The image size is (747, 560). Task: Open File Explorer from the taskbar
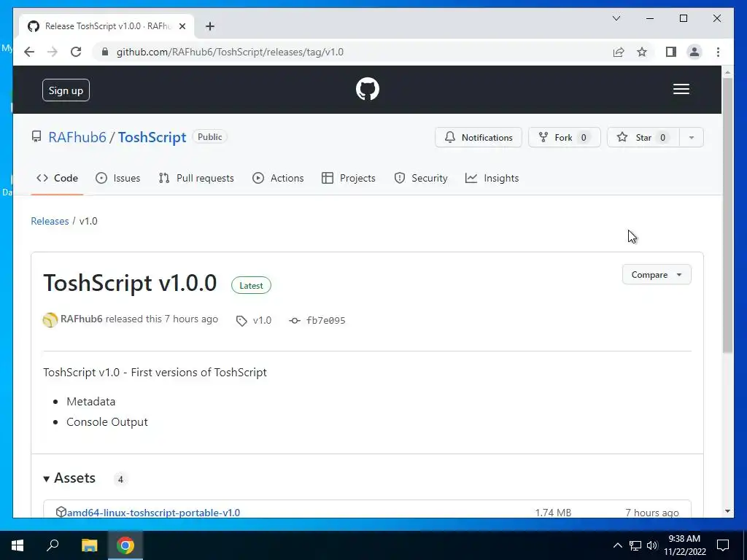click(x=89, y=545)
